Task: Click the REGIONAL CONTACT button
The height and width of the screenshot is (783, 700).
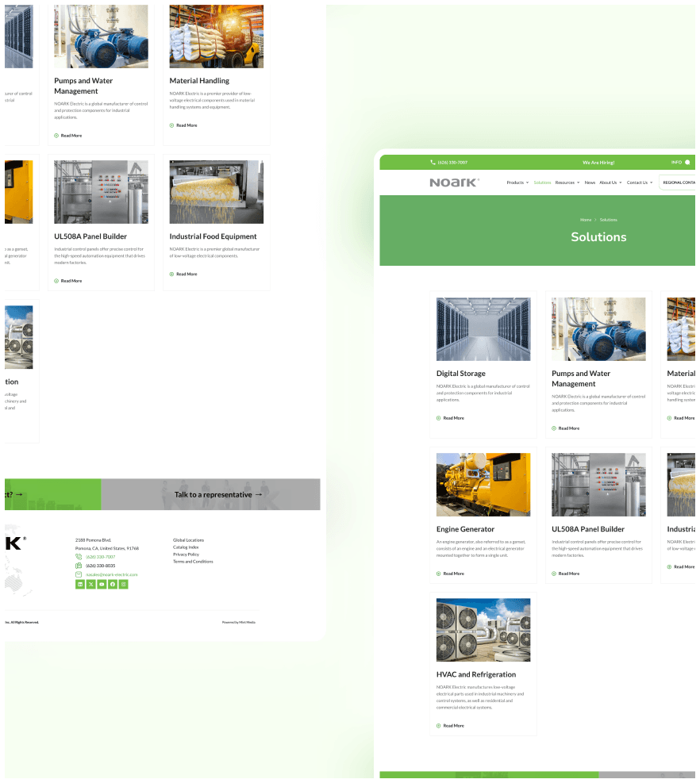Action: pyautogui.click(x=678, y=182)
